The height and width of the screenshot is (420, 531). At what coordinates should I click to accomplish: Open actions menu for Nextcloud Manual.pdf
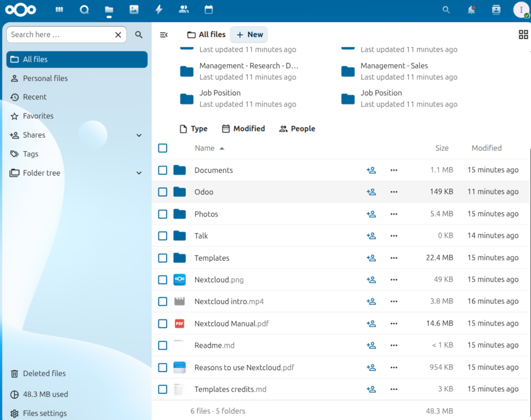pyautogui.click(x=394, y=324)
